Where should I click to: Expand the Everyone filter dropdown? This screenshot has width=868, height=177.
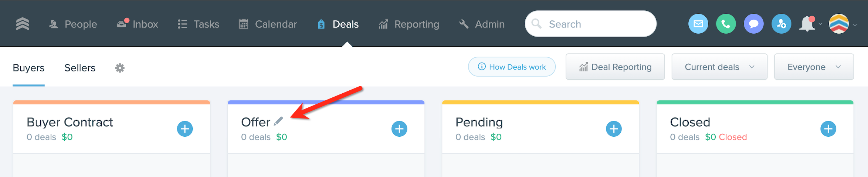click(814, 67)
